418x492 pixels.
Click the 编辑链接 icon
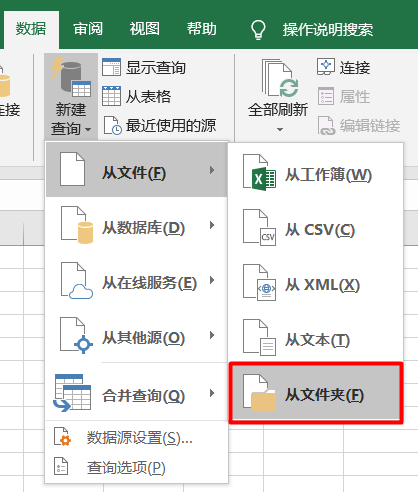pos(326,125)
